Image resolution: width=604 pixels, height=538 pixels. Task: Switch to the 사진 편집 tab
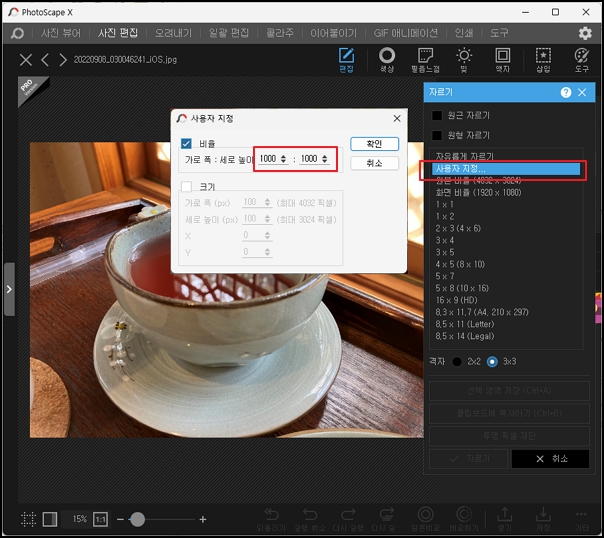tap(118, 33)
